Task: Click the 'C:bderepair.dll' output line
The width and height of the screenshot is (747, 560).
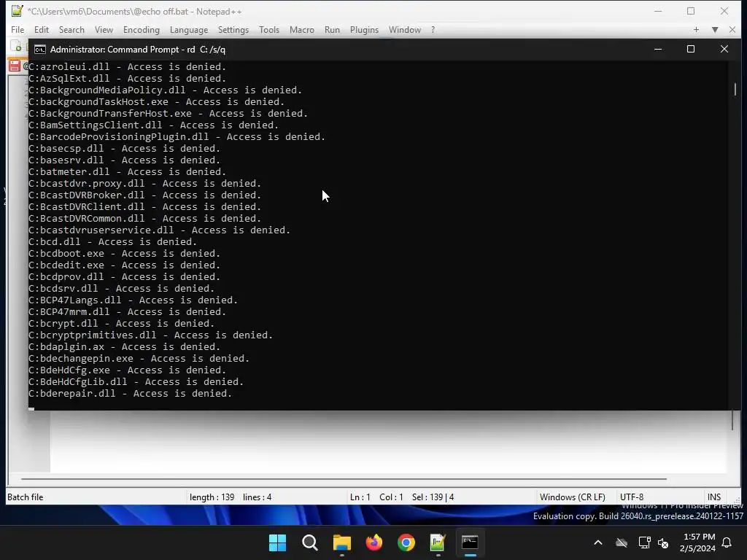Action: click(130, 394)
